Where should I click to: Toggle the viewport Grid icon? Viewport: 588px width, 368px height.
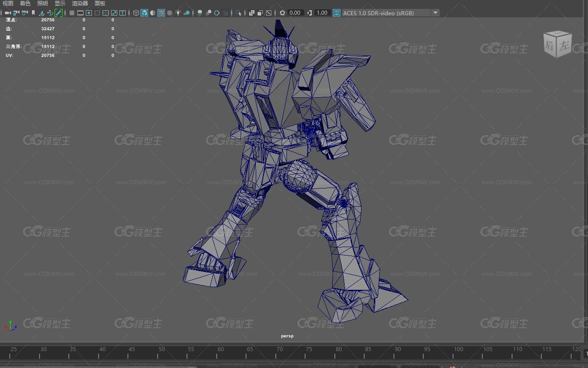pyautogui.click(x=72, y=13)
